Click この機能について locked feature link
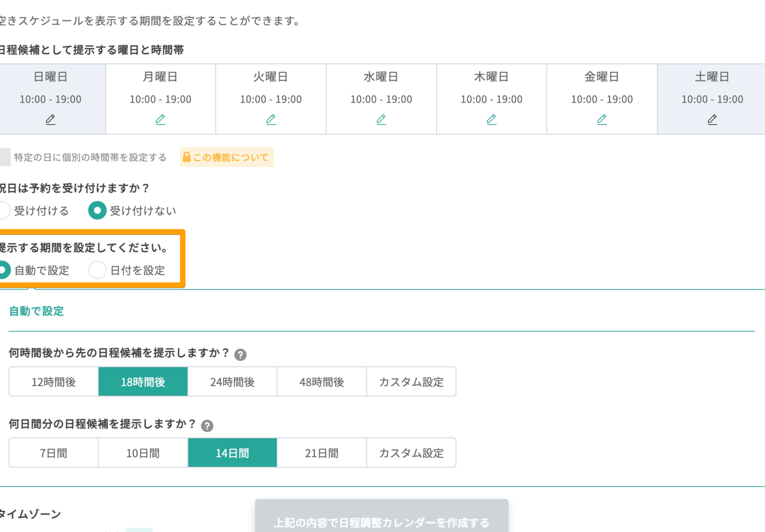765x532 pixels. [227, 157]
